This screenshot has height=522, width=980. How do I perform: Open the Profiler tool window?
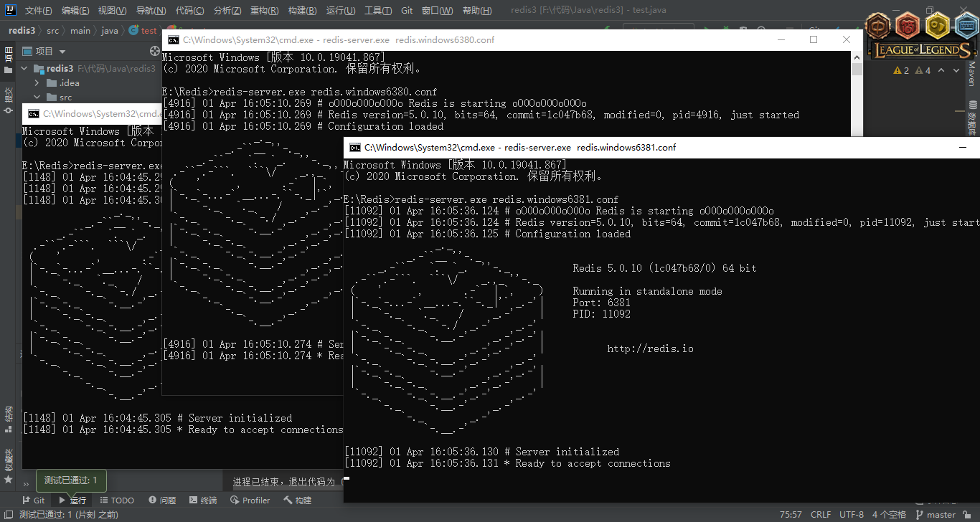click(250, 500)
